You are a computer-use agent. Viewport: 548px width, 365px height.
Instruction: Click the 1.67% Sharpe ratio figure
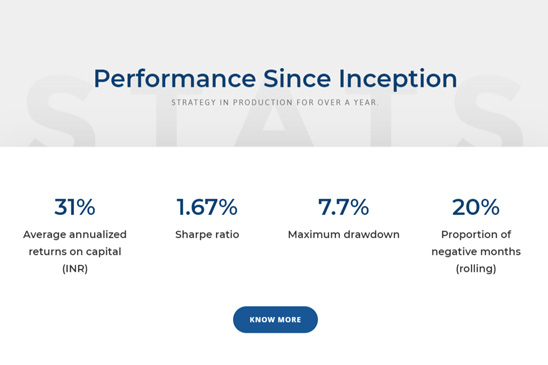point(207,207)
